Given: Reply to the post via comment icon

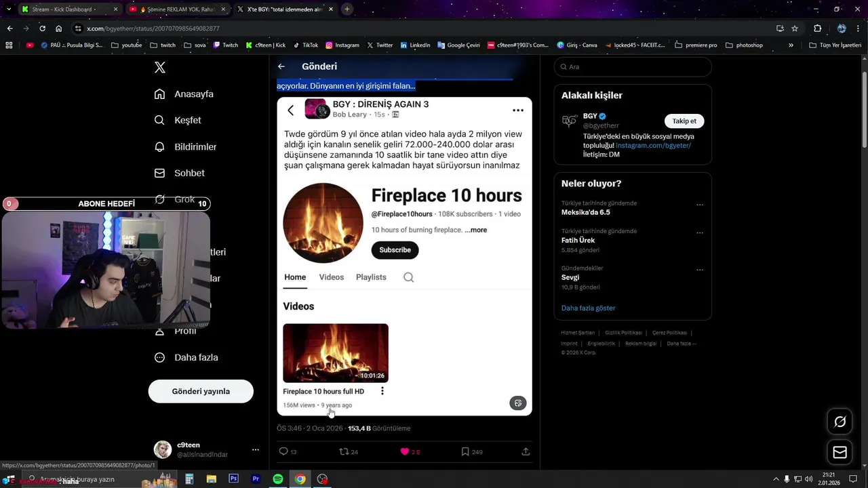Looking at the screenshot, I should pos(283,451).
